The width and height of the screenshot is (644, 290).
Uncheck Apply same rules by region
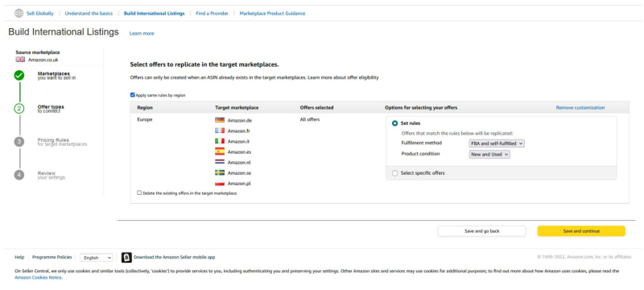(x=133, y=95)
